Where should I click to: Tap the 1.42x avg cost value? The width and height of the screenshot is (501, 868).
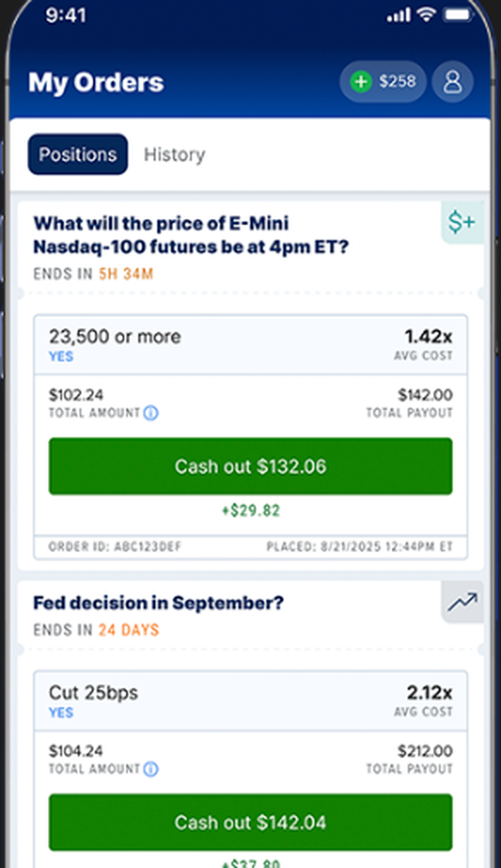[428, 336]
